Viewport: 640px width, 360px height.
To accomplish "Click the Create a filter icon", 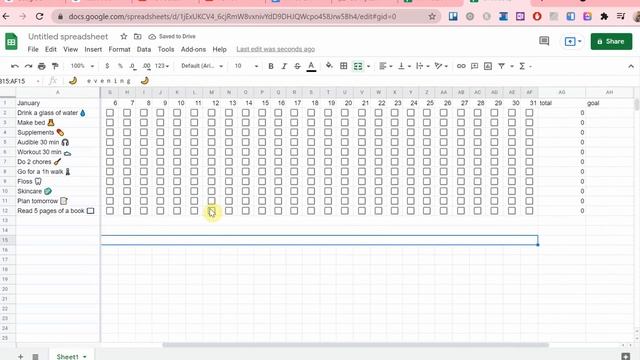I will [501, 66].
